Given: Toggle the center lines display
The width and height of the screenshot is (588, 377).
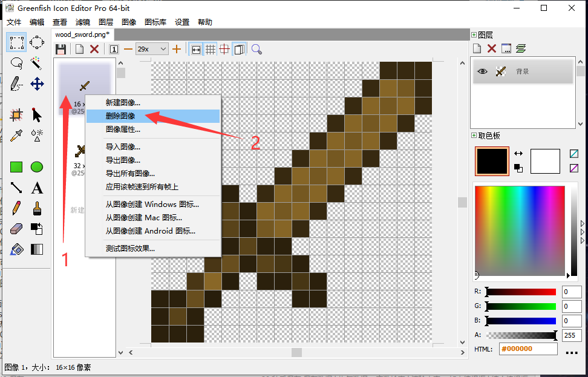Looking at the screenshot, I should click(x=224, y=49).
